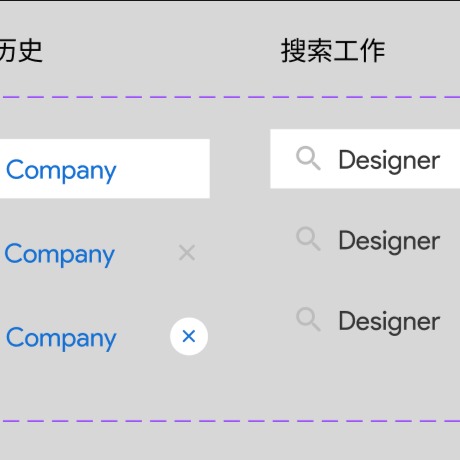Click the 搜索工作 heading
460x460 pixels.
point(333,50)
